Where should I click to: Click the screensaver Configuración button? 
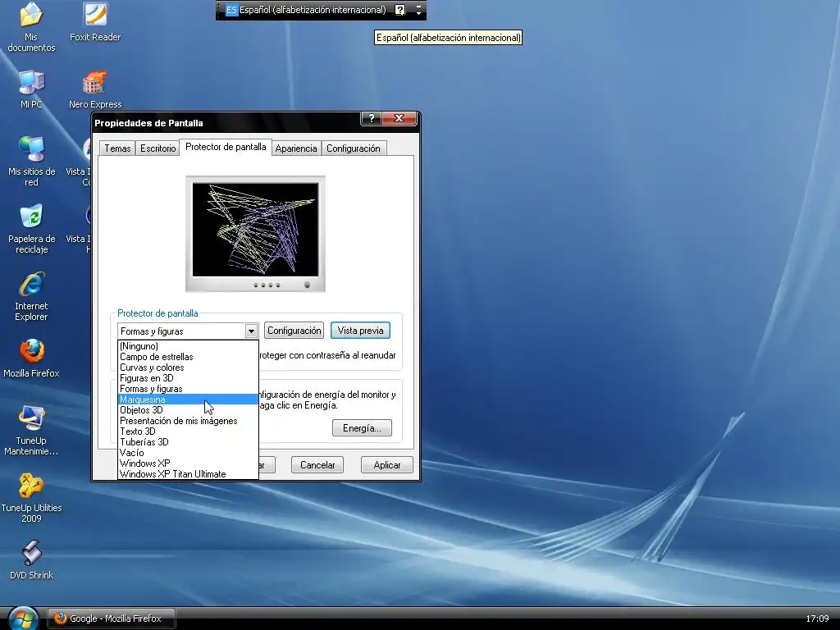tap(294, 331)
